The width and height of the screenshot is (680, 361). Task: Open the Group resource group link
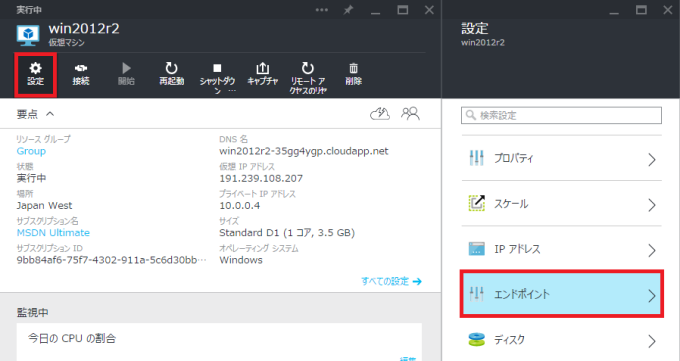[31, 151]
